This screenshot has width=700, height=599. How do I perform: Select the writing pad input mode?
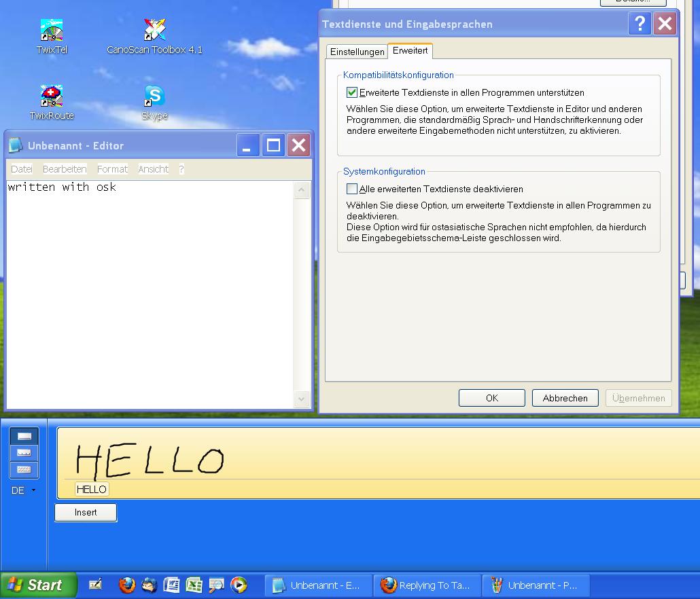[24, 436]
